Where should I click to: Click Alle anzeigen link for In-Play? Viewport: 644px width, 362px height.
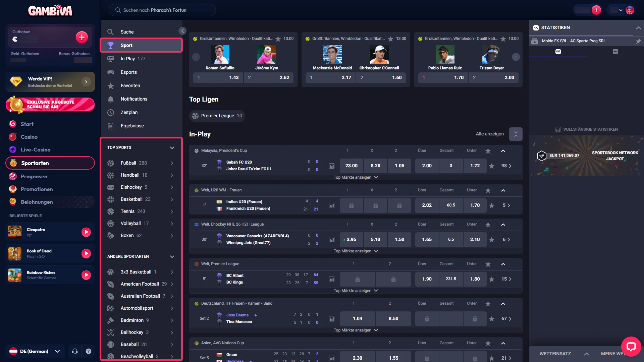coord(490,134)
